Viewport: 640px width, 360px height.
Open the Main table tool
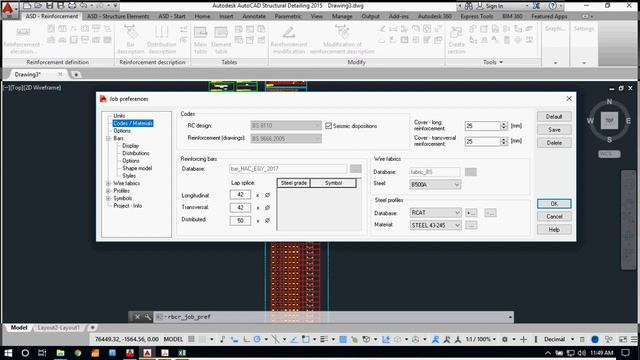click(x=200, y=40)
